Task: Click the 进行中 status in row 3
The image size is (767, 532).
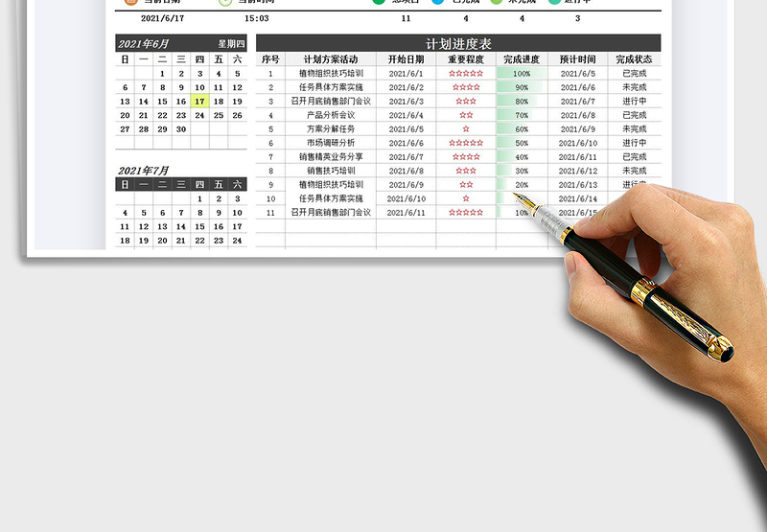Action: coord(634,102)
